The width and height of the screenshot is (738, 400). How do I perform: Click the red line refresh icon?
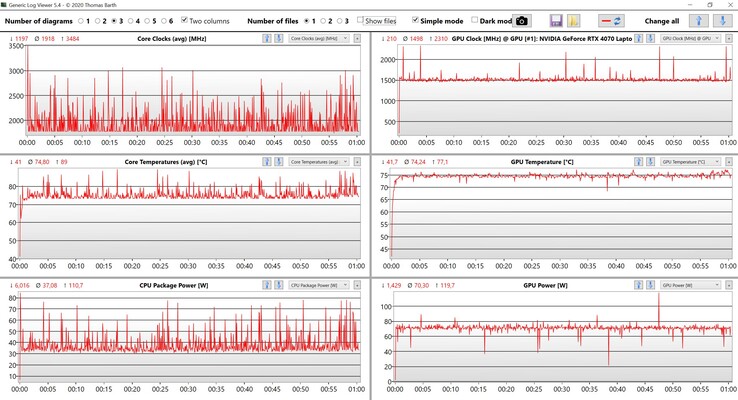(x=610, y=21)
